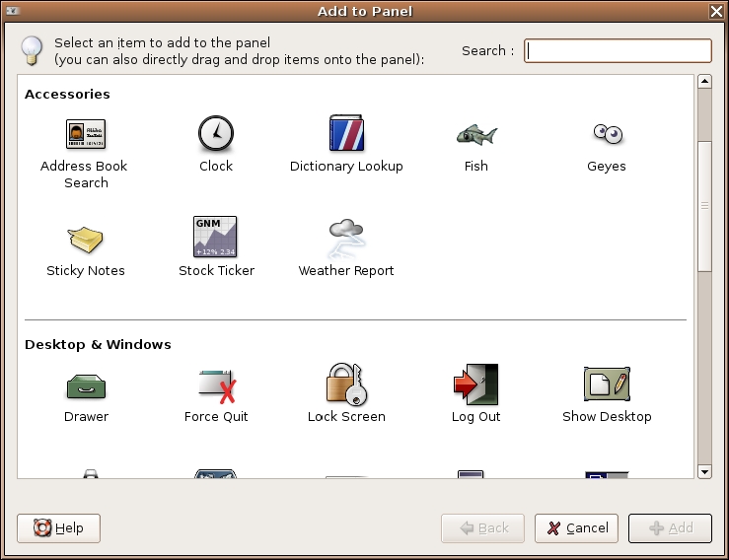Open the window menu in title bar
The image size is (729, 560).
point(13,11)
